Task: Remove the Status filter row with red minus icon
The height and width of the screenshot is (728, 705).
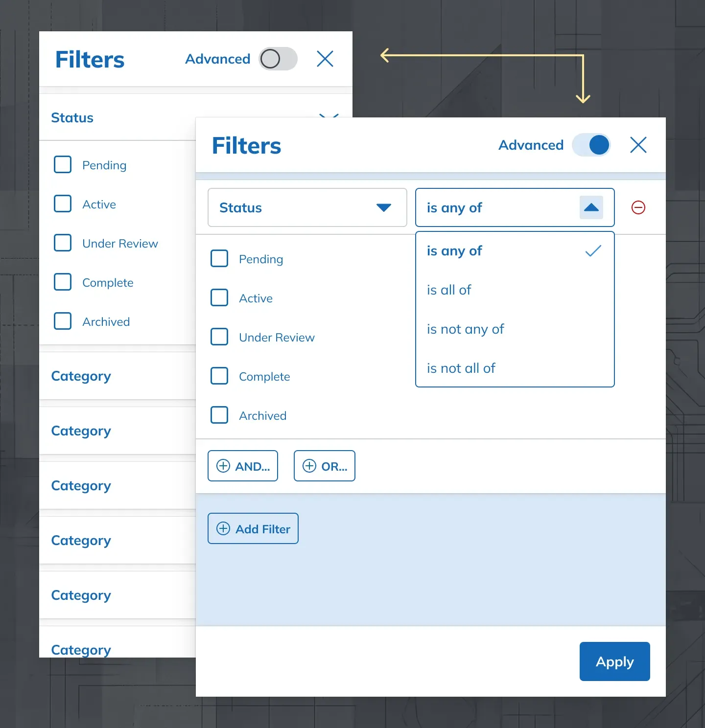Action: tap(638, 207)
